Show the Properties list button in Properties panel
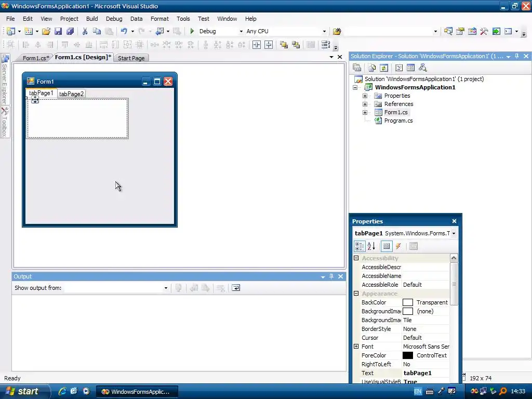The image size is (532, 399). pos(387,246)
